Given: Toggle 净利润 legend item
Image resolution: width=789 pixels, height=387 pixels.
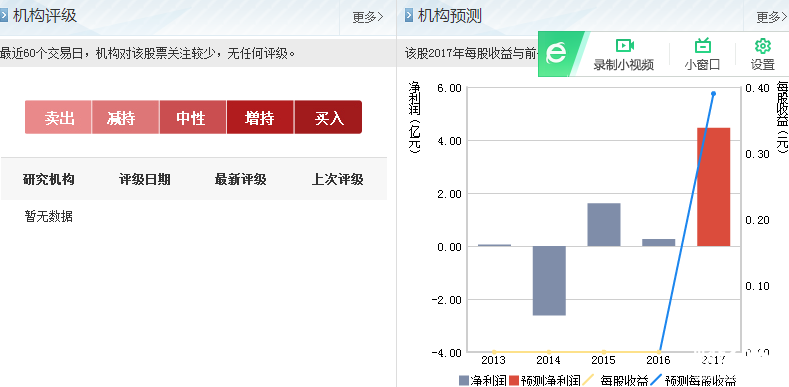Looking at the screenshot, I should pyautogui.click(x=483, y=380).
